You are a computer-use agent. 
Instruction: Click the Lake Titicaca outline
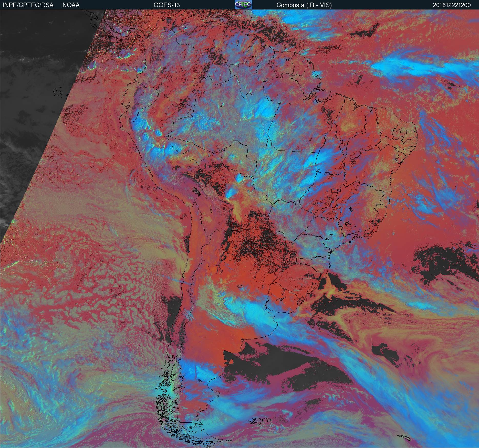point(196,191)
